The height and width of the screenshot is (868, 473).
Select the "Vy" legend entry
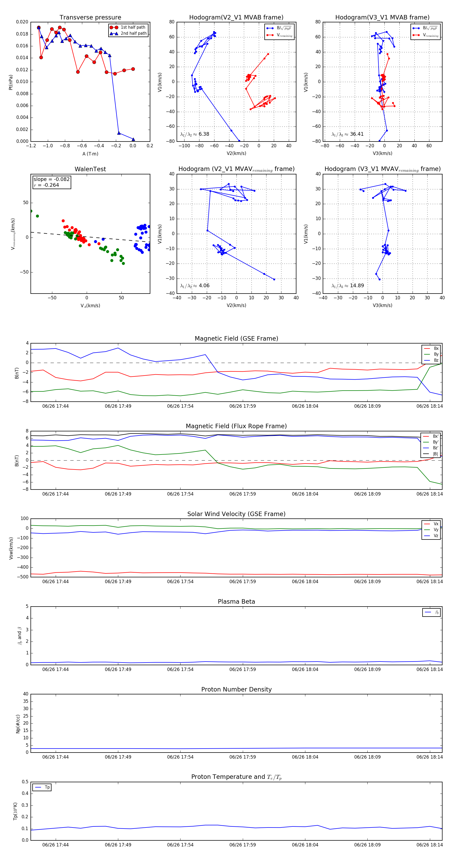431,530
